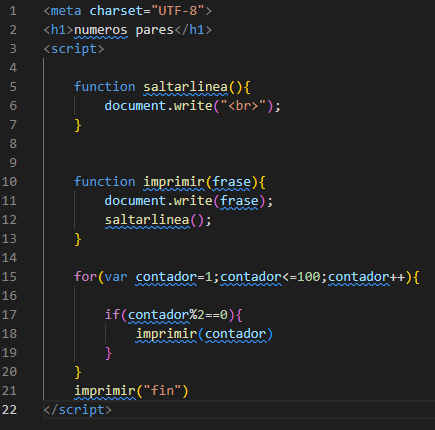
Task: Click 'frase' inside document.write on line 11
Action: coord(239,201)
